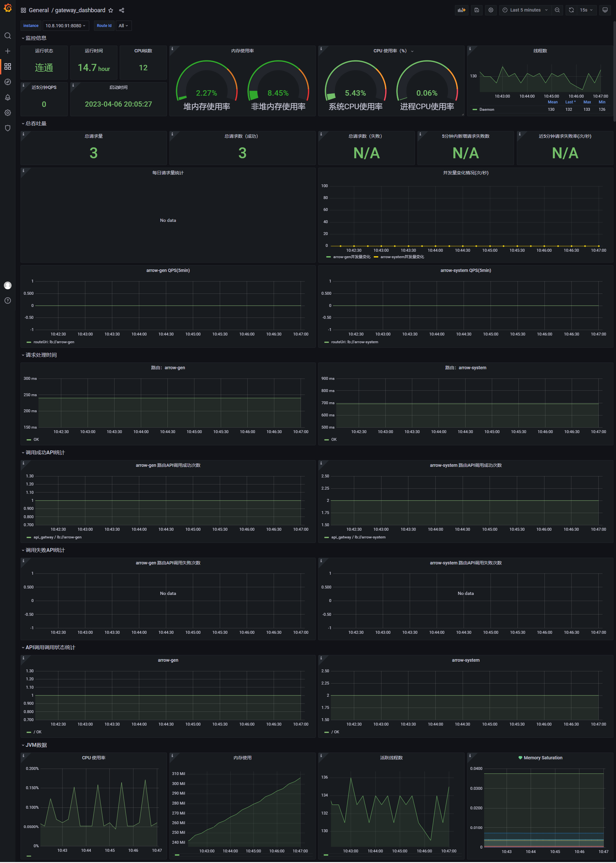
Task: Open the Help question mark icon
Action: tap(8, 301)
